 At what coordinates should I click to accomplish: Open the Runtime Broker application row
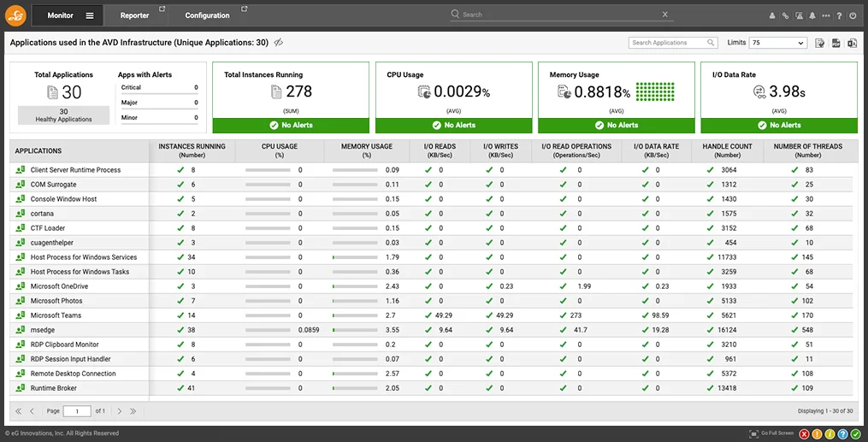54,388
